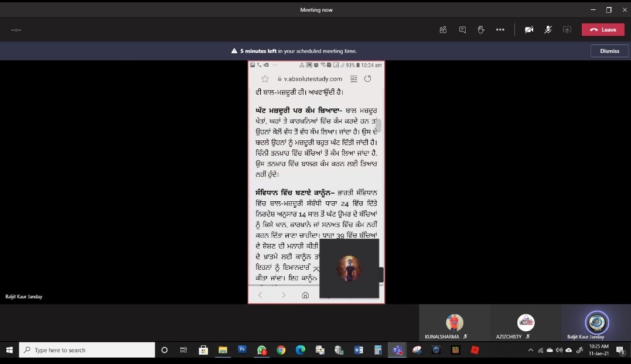Dismiss the 5 minutes left banner
The image size is (631, 364).
[x=609, y=51]
